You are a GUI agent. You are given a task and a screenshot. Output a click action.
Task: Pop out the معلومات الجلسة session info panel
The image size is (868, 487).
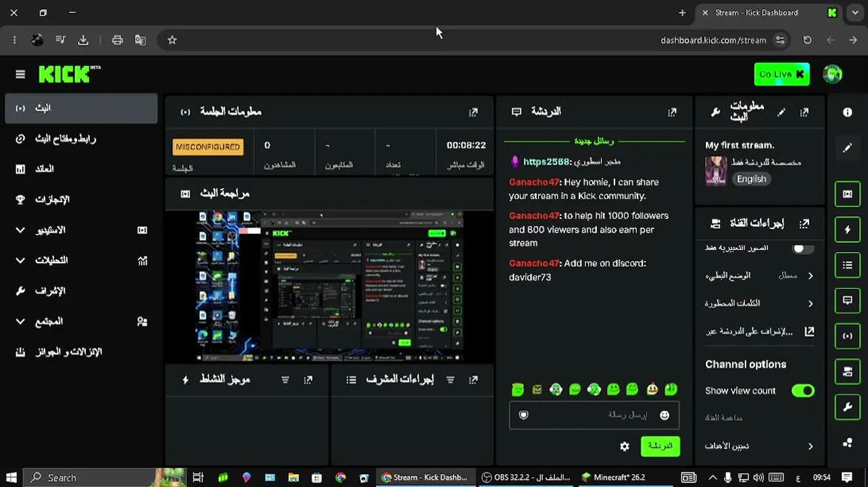[x=473, y=112]
